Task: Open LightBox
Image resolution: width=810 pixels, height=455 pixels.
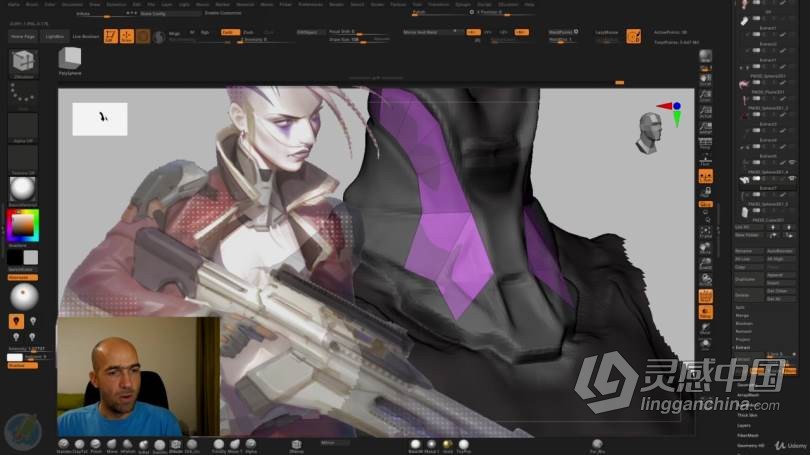Action: [x=55, y=37]
